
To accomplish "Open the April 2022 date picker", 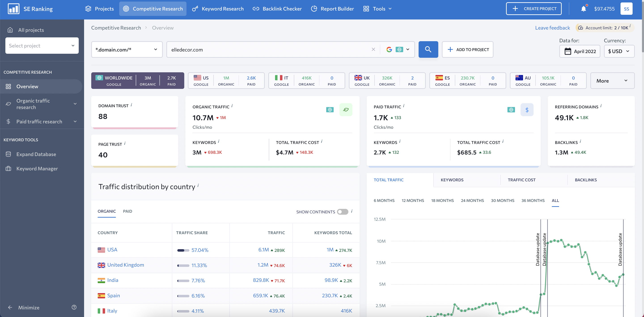I will pyautogui.click(x=580, y=51).
